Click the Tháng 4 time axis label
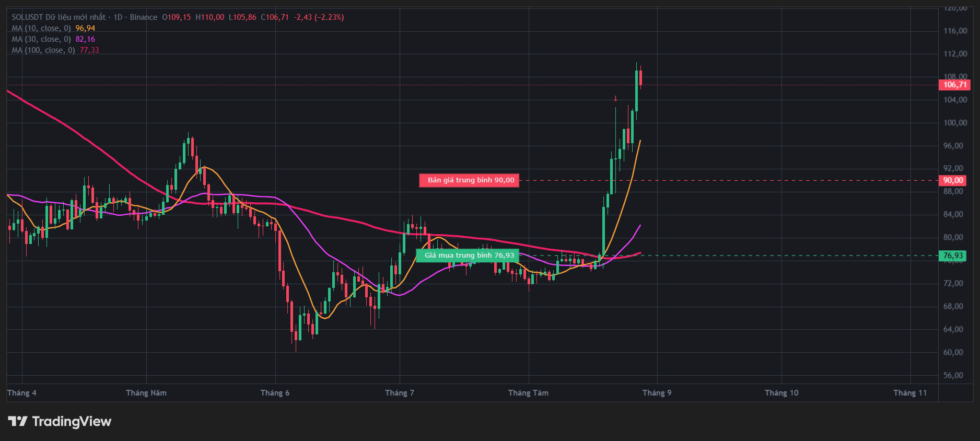The height and width of the screenshot is (441, 980). [22, 393]
